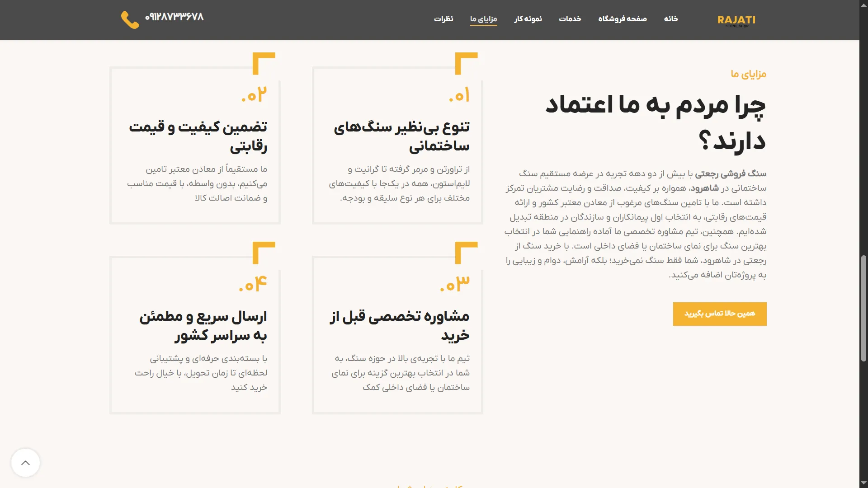868x488 pixels.
Task: Click the description starting از تراورتن و مرمر
Action: tap(399, 183)
